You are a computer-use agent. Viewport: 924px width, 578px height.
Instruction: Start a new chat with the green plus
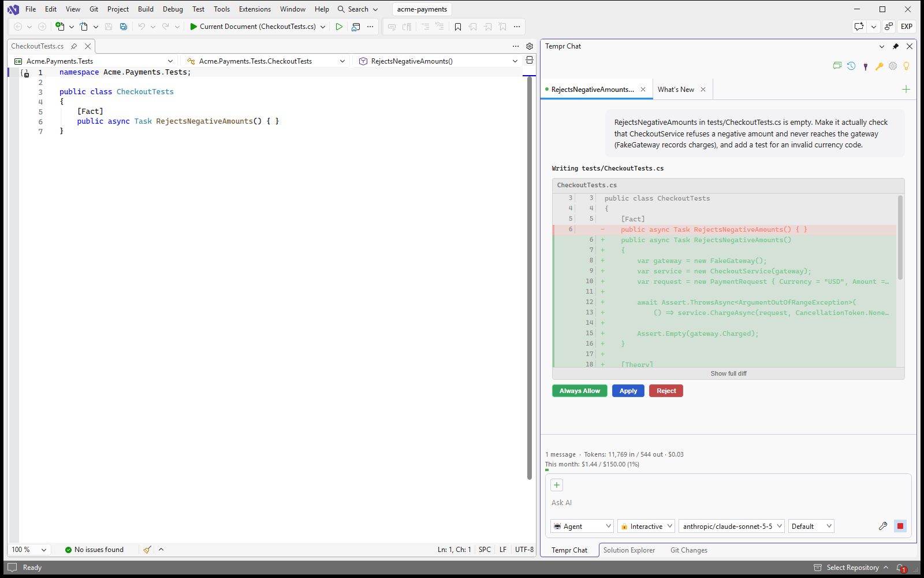906,89
